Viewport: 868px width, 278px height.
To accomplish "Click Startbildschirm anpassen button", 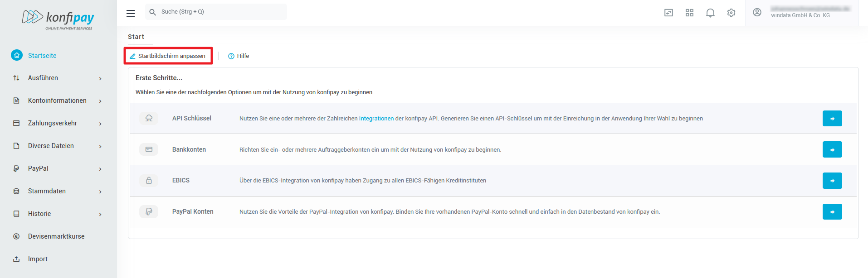I will pyautogui.click(x=168, y=56).
